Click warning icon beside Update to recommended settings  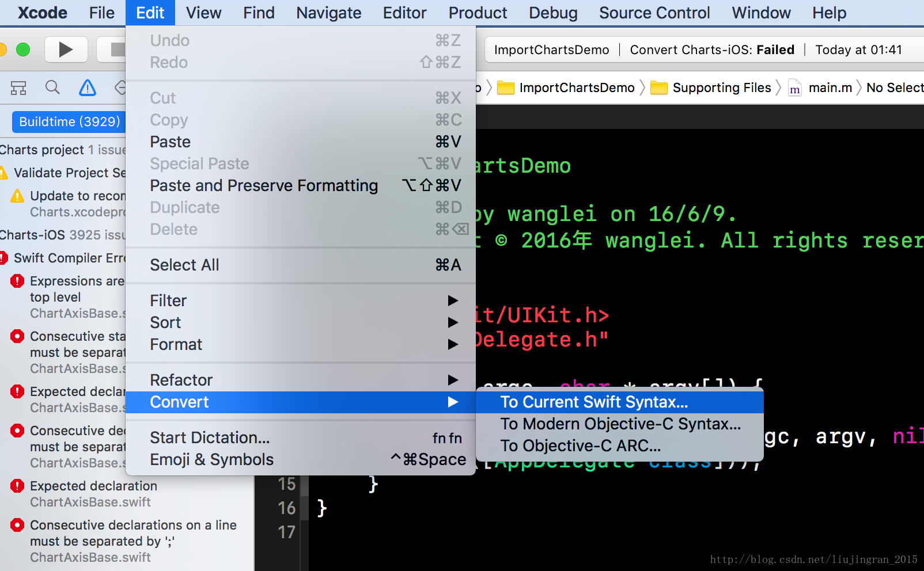(17, 196)
